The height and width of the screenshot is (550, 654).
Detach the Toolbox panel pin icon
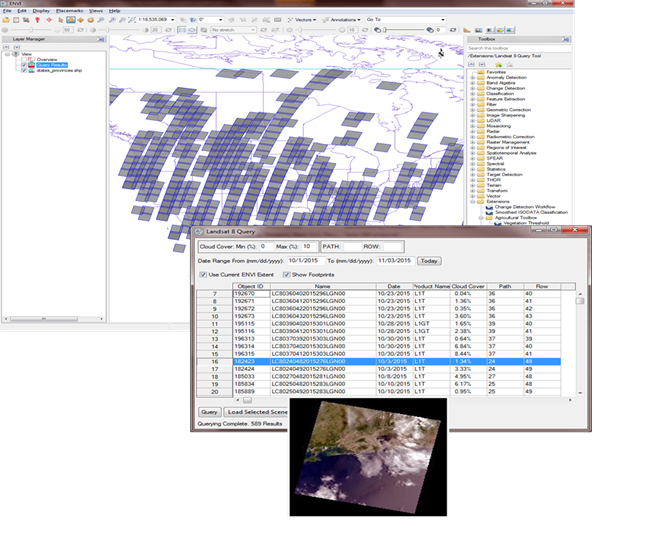click(x=566, y=39)
